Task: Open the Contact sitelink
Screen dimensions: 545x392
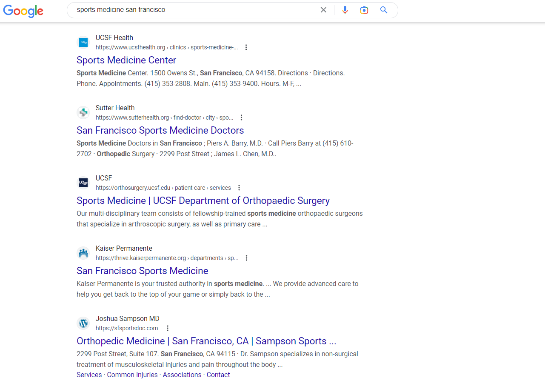Action: 218,375
